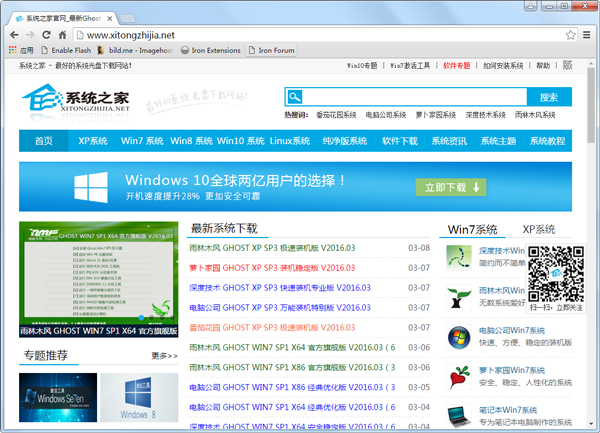This screenshot has height=433, width=600.
Task: Bookmark this page with the star icon
Action: click(571, 35)
